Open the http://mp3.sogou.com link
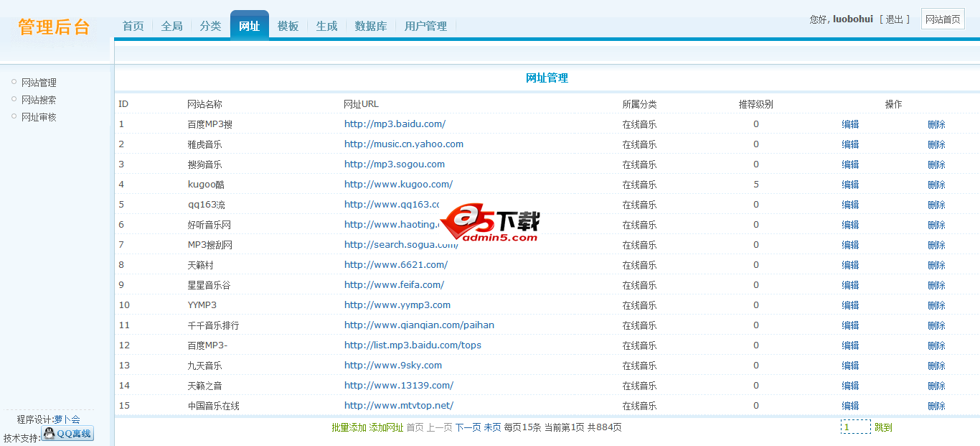The image size is (980, 446). pyautogui.click(x=395, y=164)
